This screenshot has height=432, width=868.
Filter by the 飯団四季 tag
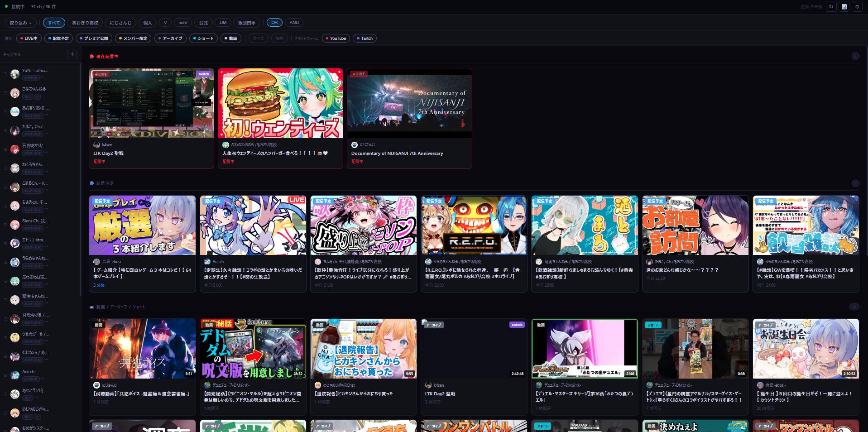tap(247, 23)
